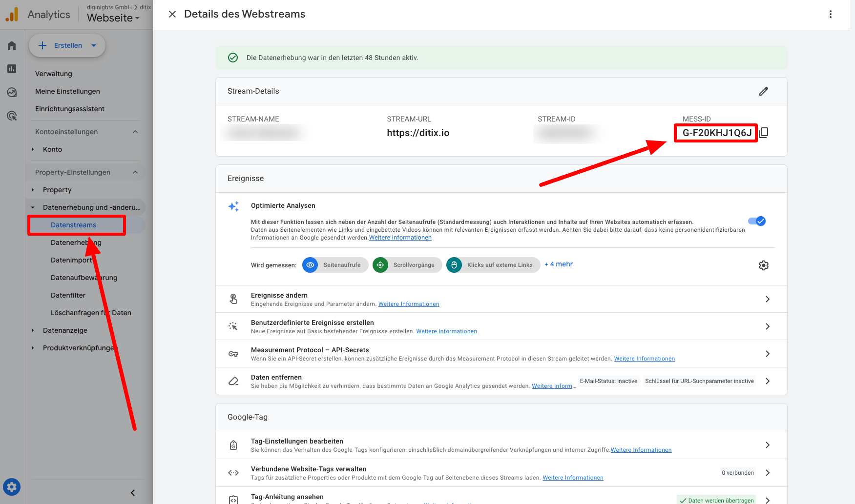Open the three-dot more options menu

click(x=830, y=14)
